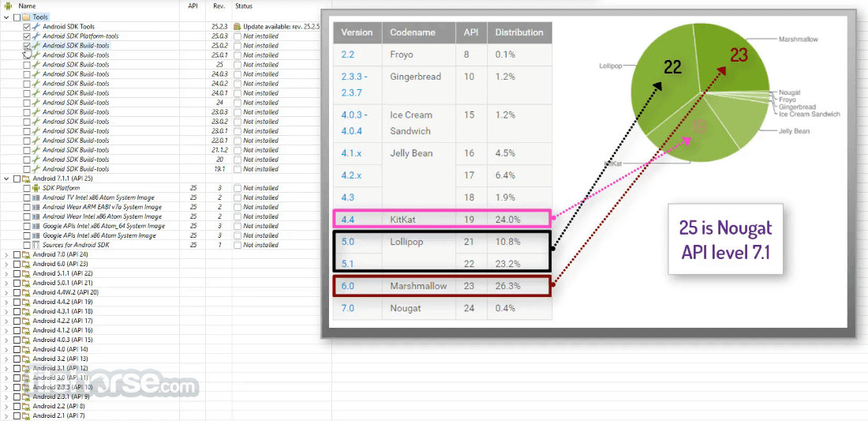This screenshot has height=421, width=868.
Task: Select "Update available: rev. 25.2.5" status text
Action: click(282, 27)
